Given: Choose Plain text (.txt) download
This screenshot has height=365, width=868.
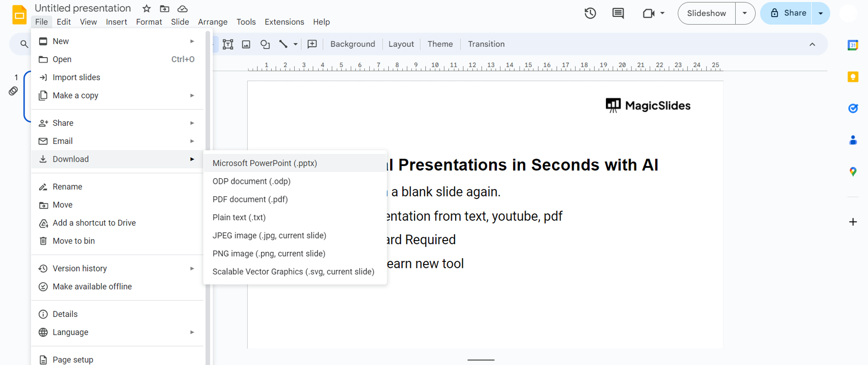Looking at the screenshot, I should [295, 218].
